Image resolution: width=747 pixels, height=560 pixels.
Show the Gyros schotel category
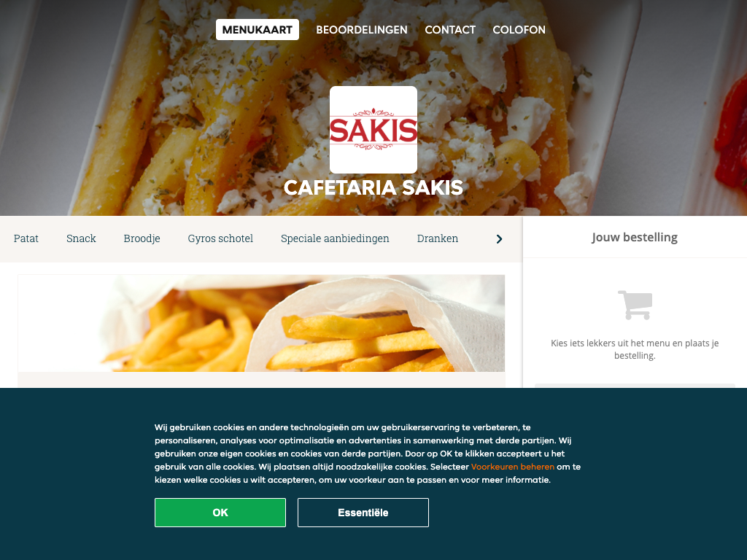(220, 238)
